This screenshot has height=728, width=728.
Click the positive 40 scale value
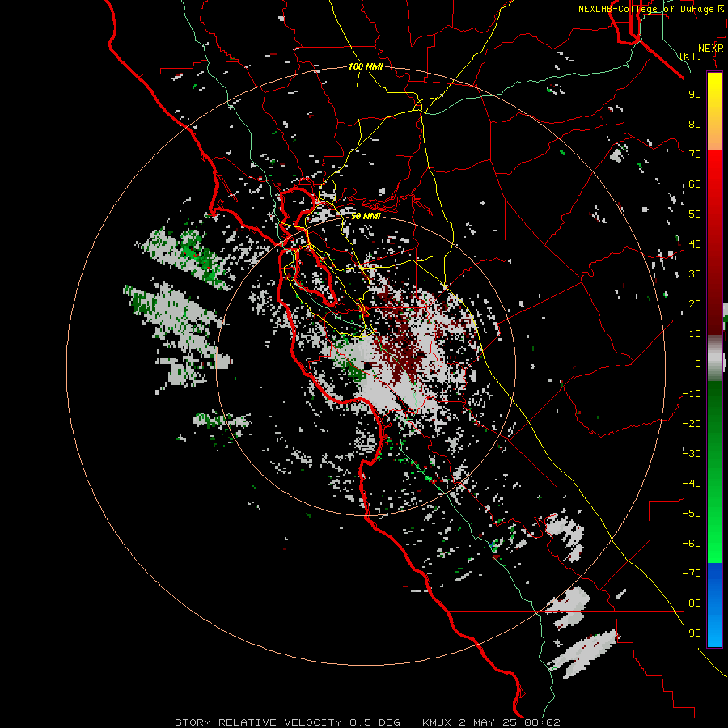click(695, 244)
